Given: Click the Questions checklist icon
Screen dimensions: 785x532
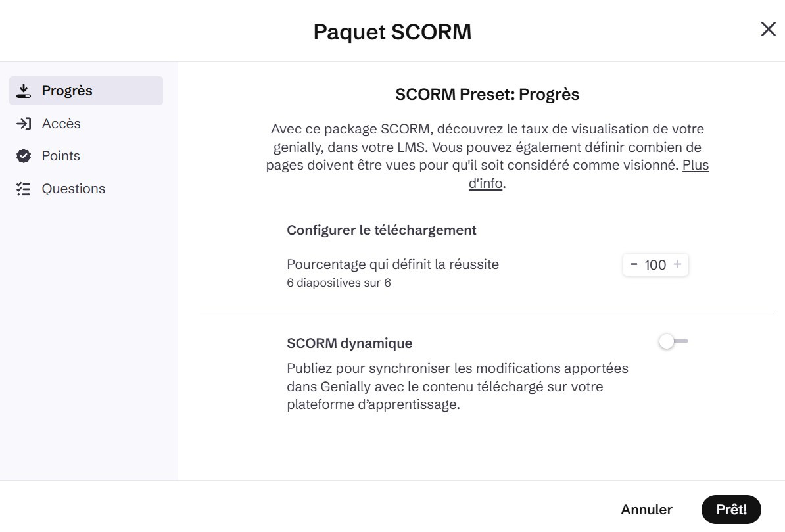Looking at the screenshot, I should click(24, 189).
